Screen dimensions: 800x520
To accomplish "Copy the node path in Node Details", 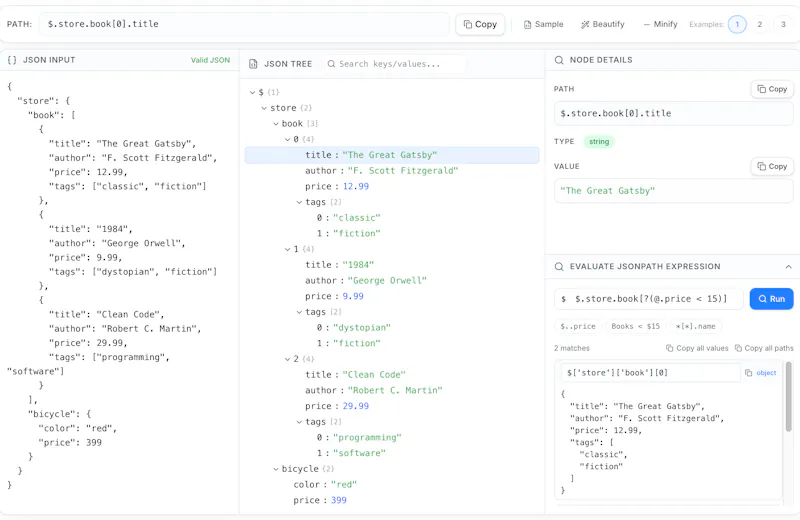I will (772, 89).
